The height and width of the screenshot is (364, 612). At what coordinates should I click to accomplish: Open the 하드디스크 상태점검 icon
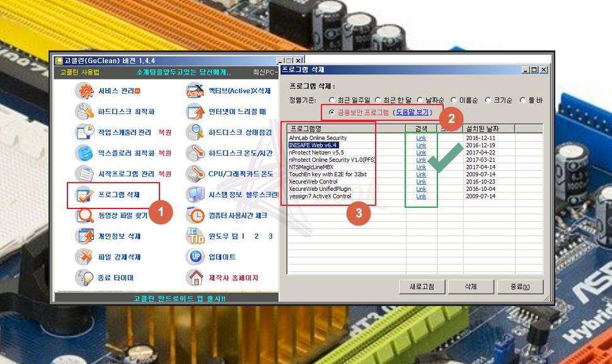[x=195, y=132]
